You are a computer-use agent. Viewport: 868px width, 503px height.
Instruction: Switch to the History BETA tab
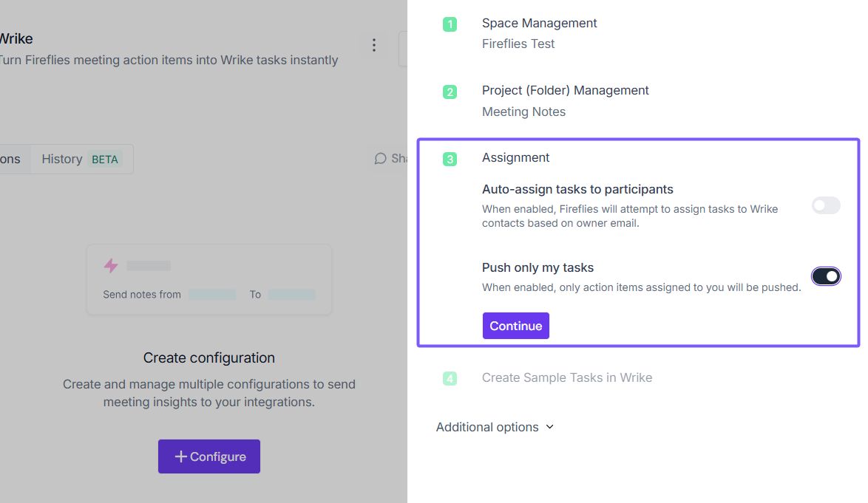(x=81, y=159)
